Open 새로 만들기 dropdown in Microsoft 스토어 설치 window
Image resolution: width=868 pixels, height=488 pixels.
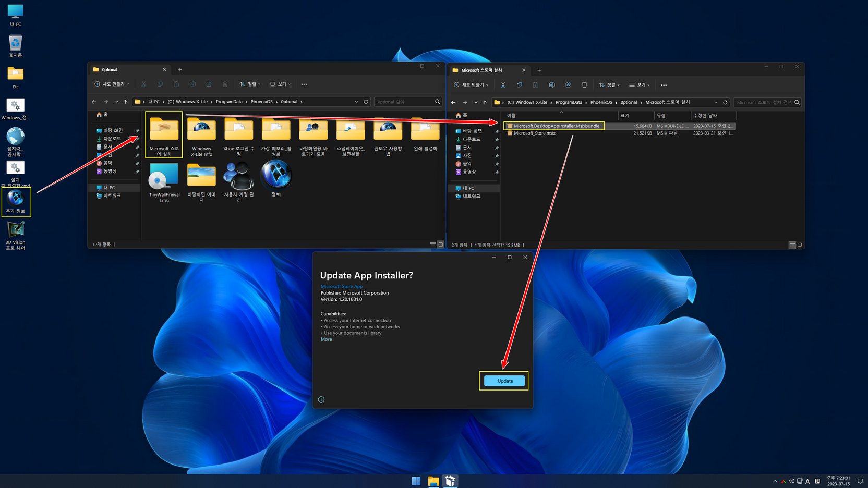pos(471,84)
